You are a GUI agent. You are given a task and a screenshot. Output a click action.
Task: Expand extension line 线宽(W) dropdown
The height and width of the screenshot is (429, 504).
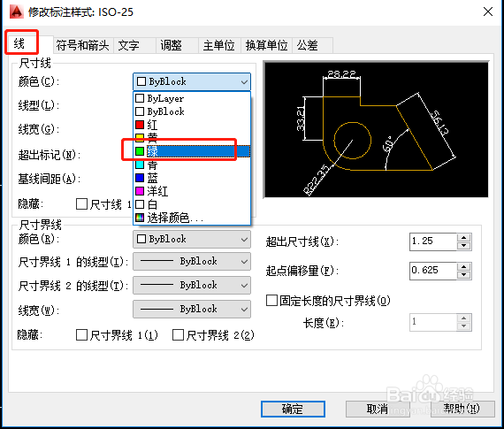click(x=192, y=309)
